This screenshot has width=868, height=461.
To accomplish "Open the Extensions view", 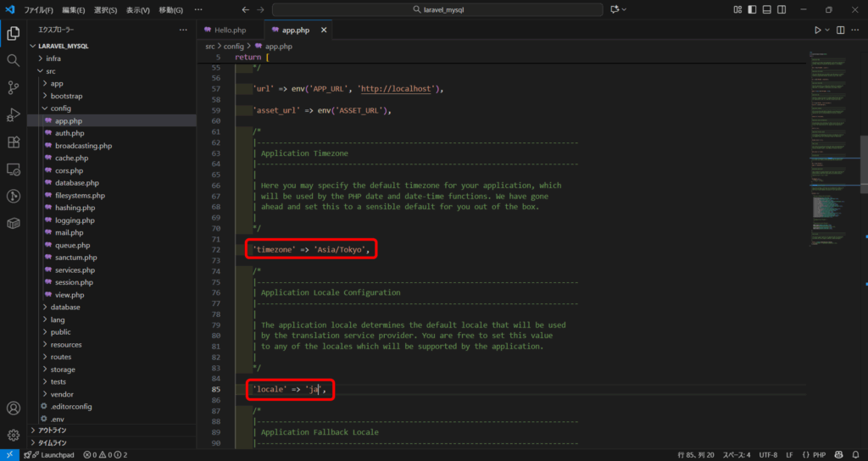I will pos(14,142).
